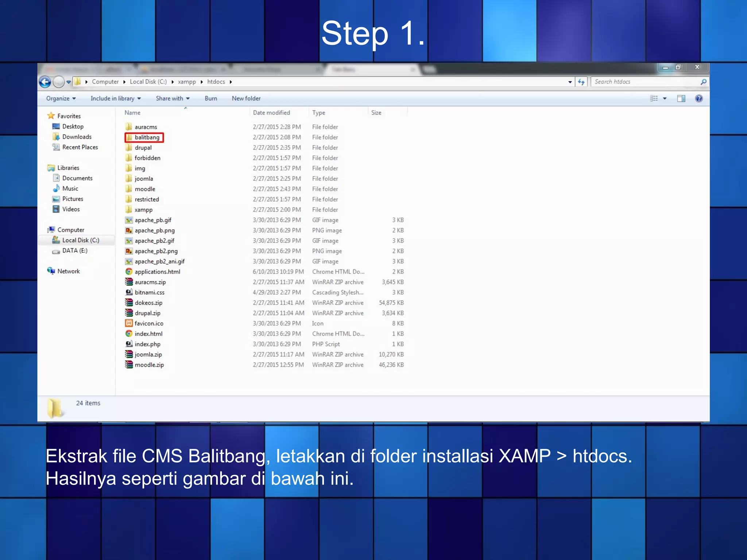Click the search magnifier icon
Screen dimensions: 747x560
(703, 82)
